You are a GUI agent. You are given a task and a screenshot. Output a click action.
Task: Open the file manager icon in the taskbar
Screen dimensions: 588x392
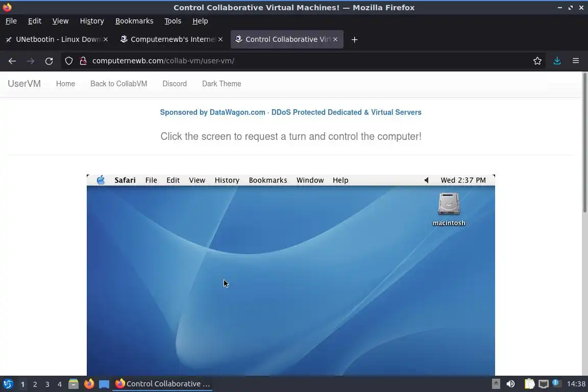[x=73, y=384]
